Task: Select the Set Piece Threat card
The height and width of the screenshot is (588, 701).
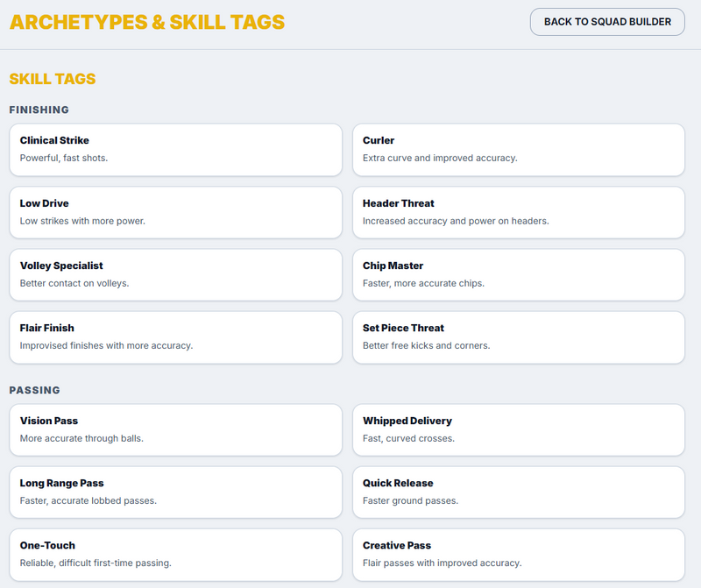Action: pos(519,337)
